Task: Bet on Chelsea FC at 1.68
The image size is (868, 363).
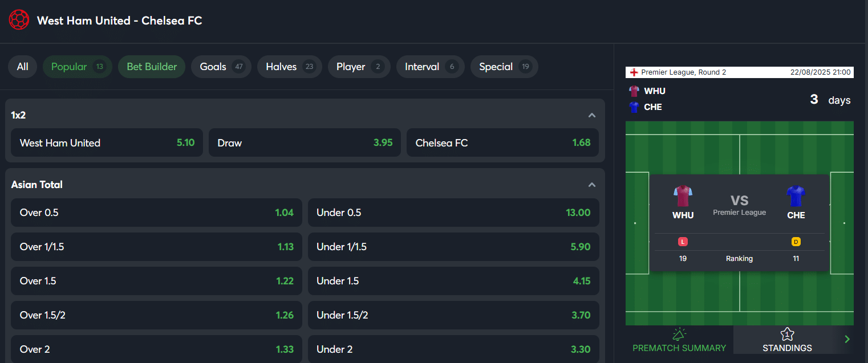Action: [x=502, y=142]
